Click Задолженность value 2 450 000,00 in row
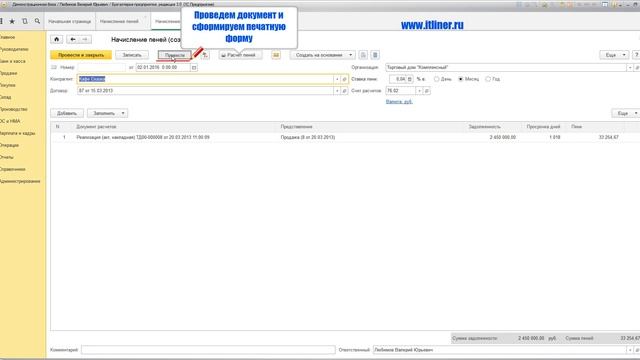Viewport: 640px width, 360px height. point(503,138)
